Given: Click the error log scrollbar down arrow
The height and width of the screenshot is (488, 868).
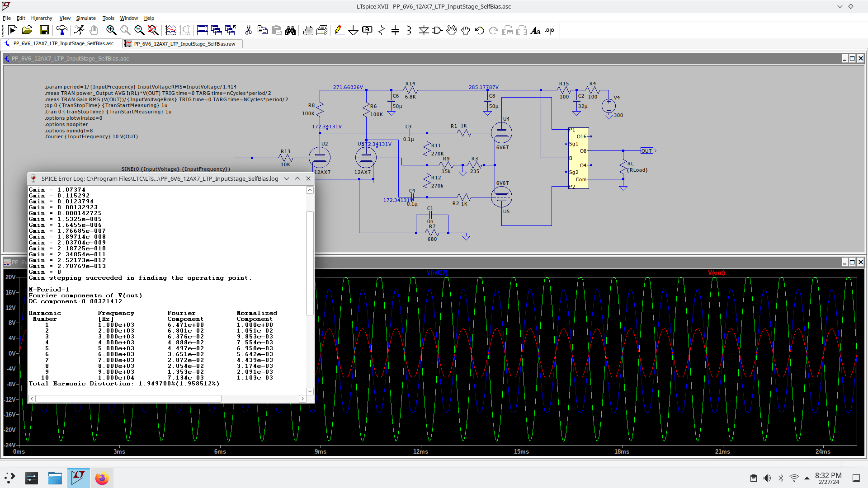Looking at the screenshot, I should click(310, 391).
